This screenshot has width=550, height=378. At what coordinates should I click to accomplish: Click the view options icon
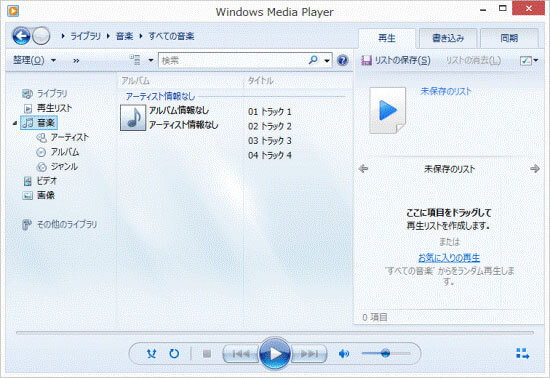tap(135, 60)
